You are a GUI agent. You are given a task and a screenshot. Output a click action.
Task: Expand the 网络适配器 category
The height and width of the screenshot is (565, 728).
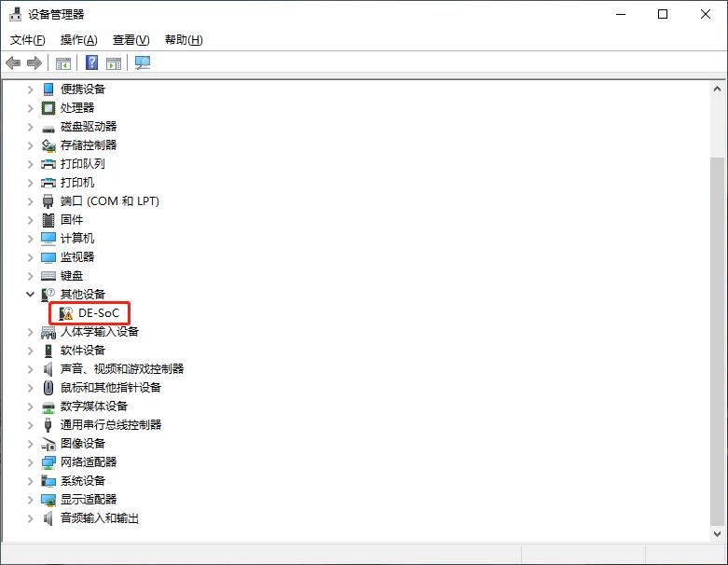[30, 462]
